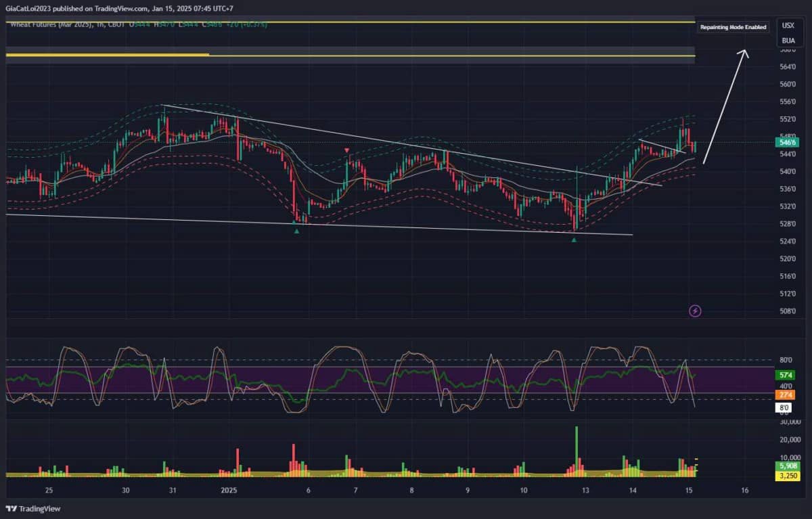Image resolution: width=812 pixels, height=519 pixels.
Task: Click the 516'0 price axis label
Action: [x=788, y=276]
